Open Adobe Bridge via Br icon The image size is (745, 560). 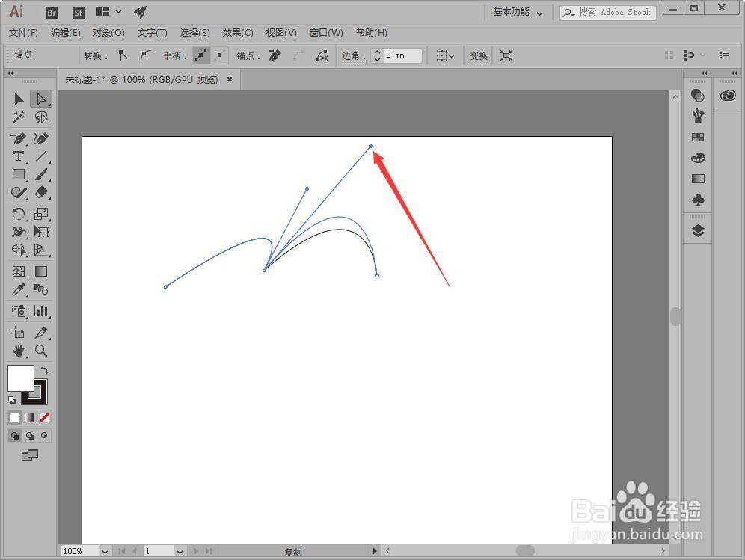[x=52, y=13]
